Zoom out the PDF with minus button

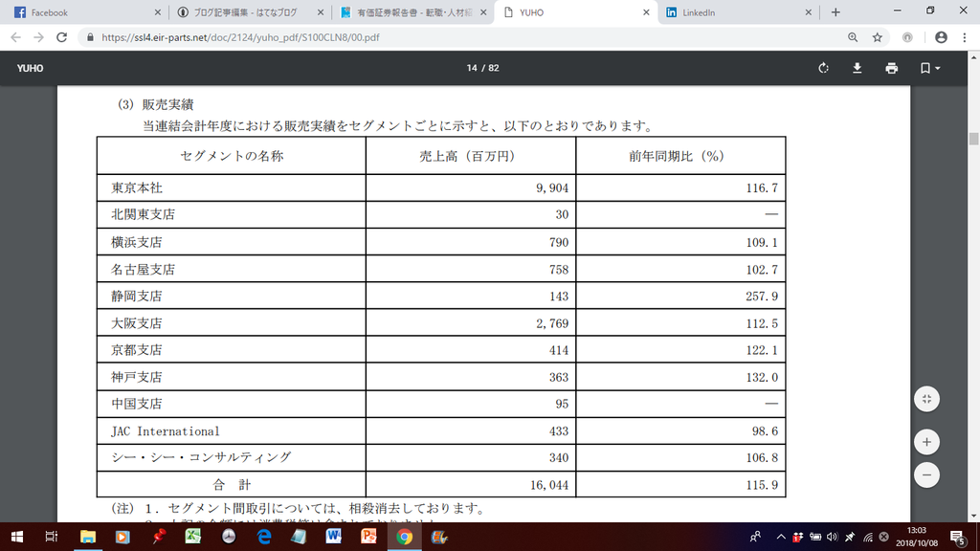click(926, 475)
